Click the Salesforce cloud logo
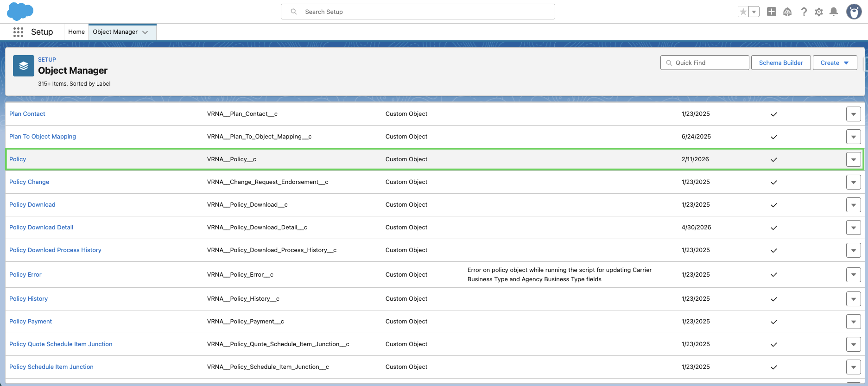Image resolution: width=868 pixels, height=386 pixels. (x=20, y=11)
